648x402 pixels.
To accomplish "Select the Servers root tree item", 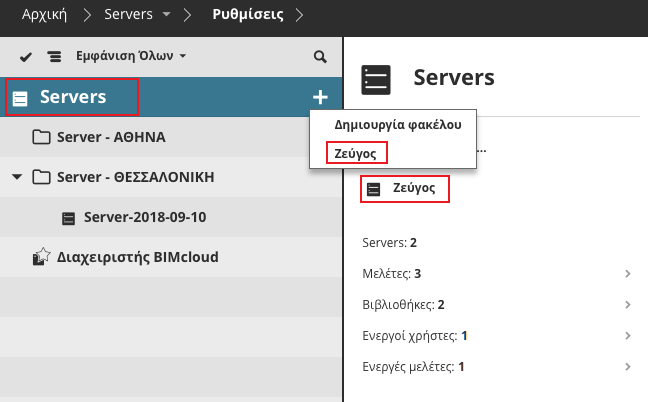I will tap(74, 97).
